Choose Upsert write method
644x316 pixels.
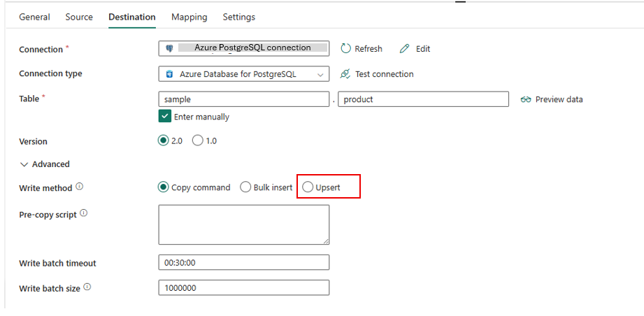coord(307,187)
